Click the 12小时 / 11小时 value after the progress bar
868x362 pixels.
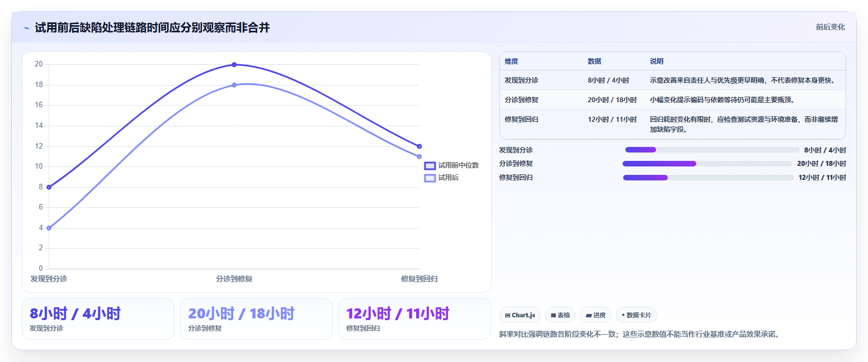point(822,178)
